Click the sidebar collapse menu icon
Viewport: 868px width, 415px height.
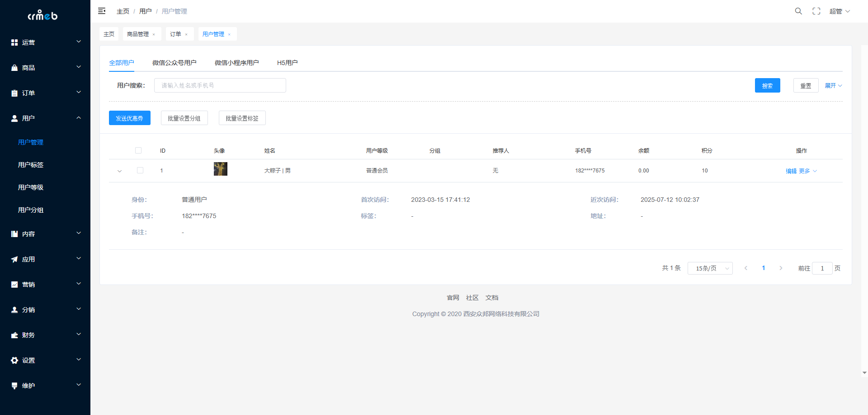pyautogui.click(x=102, y=11)
